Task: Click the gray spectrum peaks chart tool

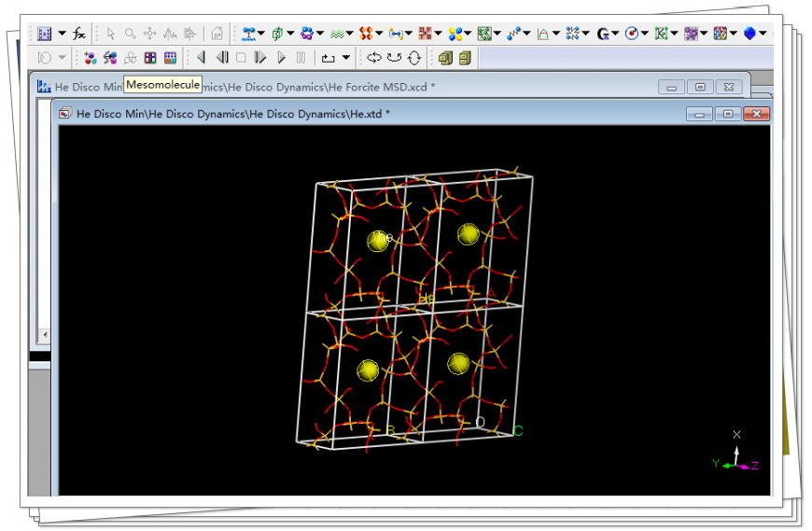Action: point(170,34)
